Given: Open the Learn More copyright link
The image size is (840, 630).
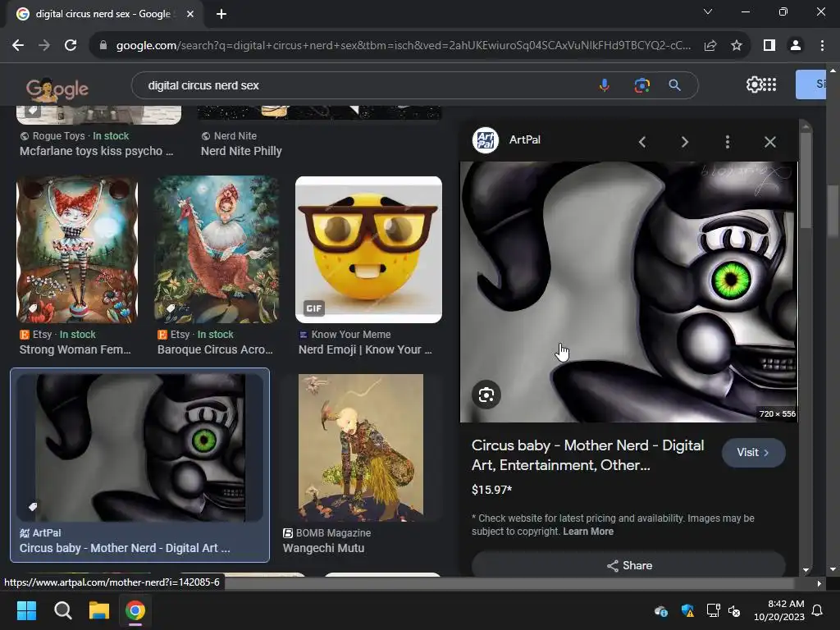Looking at the screenshot, I should click(x=587, y=532).
